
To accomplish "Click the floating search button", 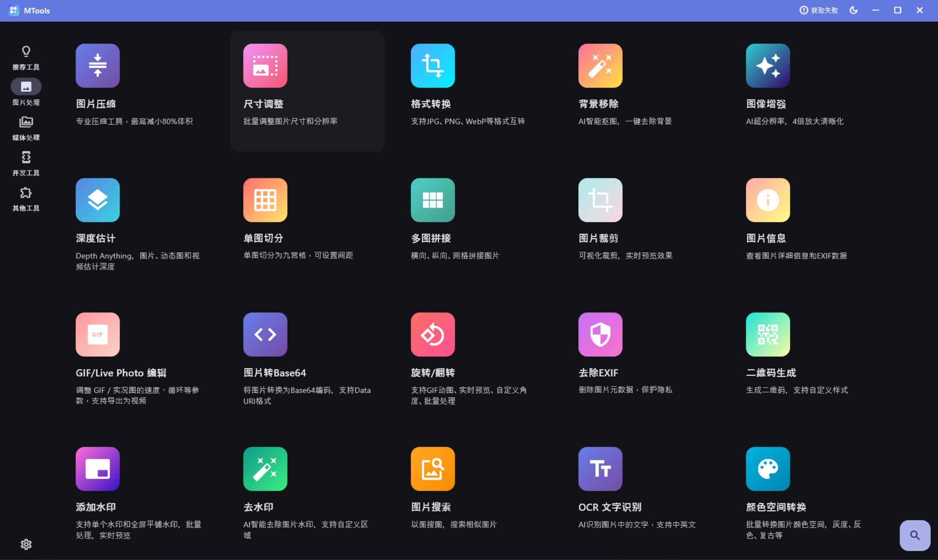I will [914, 535].
